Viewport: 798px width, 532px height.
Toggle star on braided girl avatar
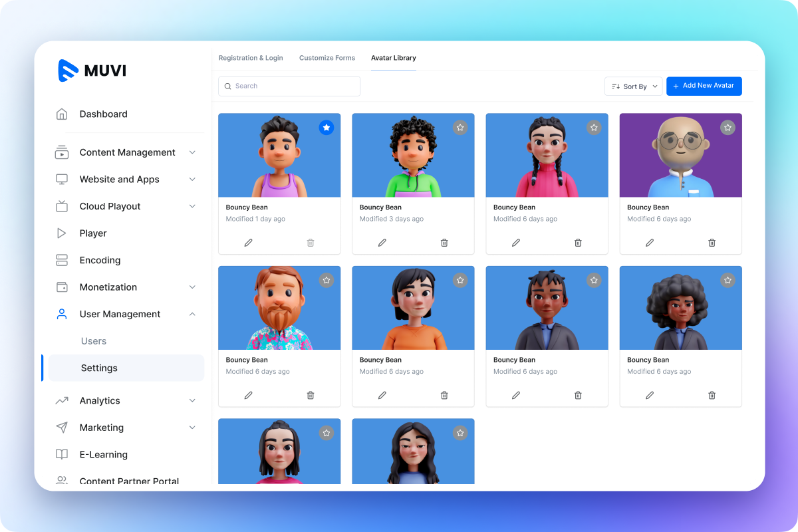coord(594,127)
